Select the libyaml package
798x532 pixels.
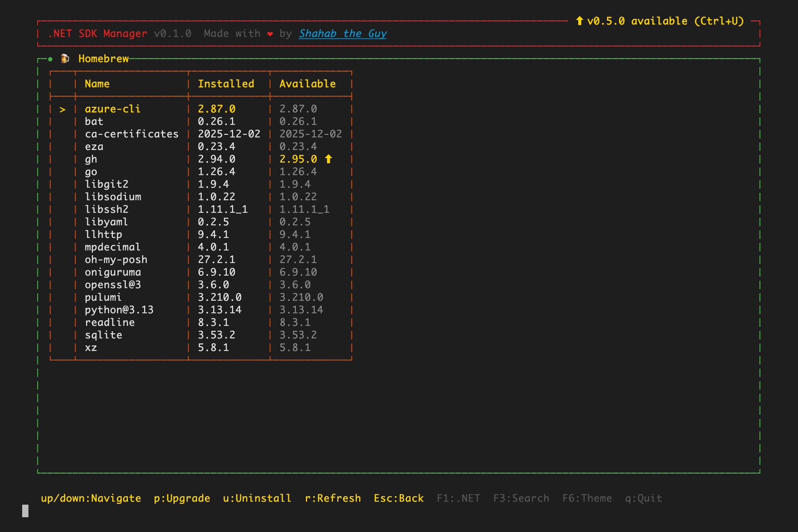tap(106, 222)
